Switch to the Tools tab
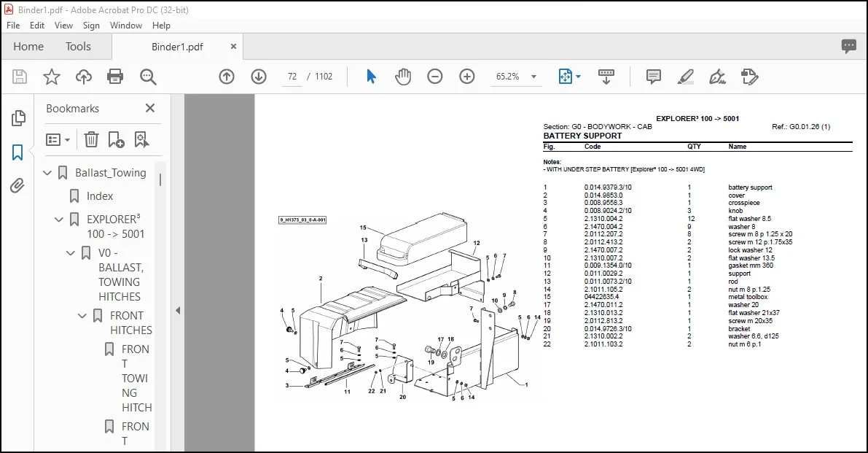The image size is (868, 453). 78,47
